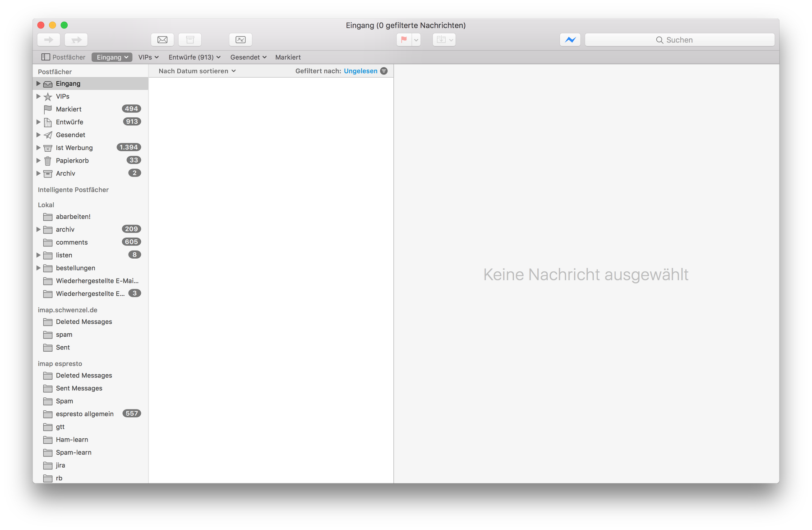
Task: Select Markiert in the favorites bar
Action: click(x=288, y=57)
